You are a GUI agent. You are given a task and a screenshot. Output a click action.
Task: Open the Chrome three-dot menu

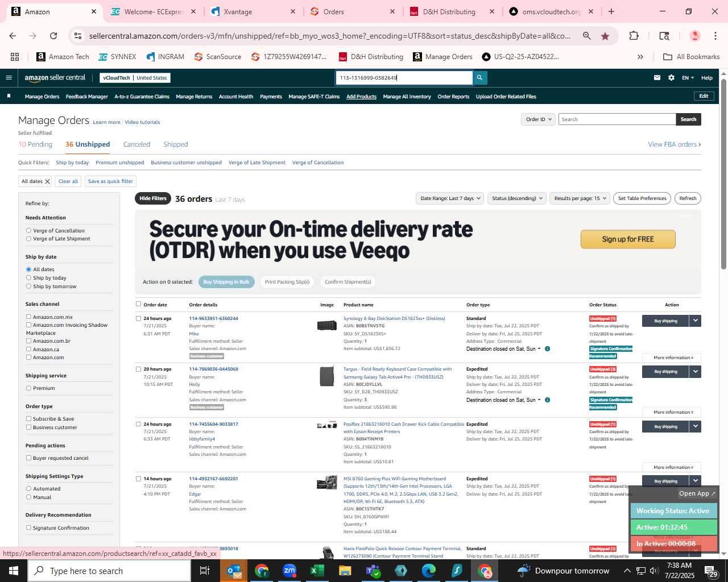[x=715, y=36]
